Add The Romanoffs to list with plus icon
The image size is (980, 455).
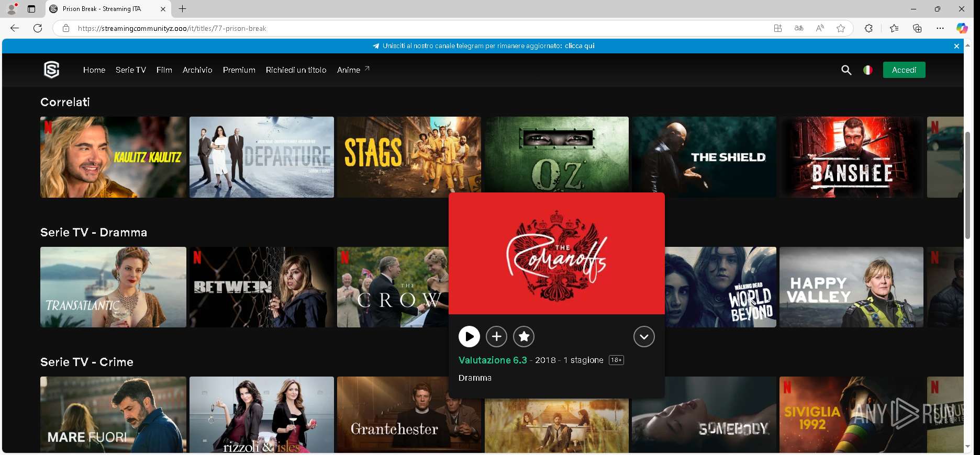[x=496, y=337]
